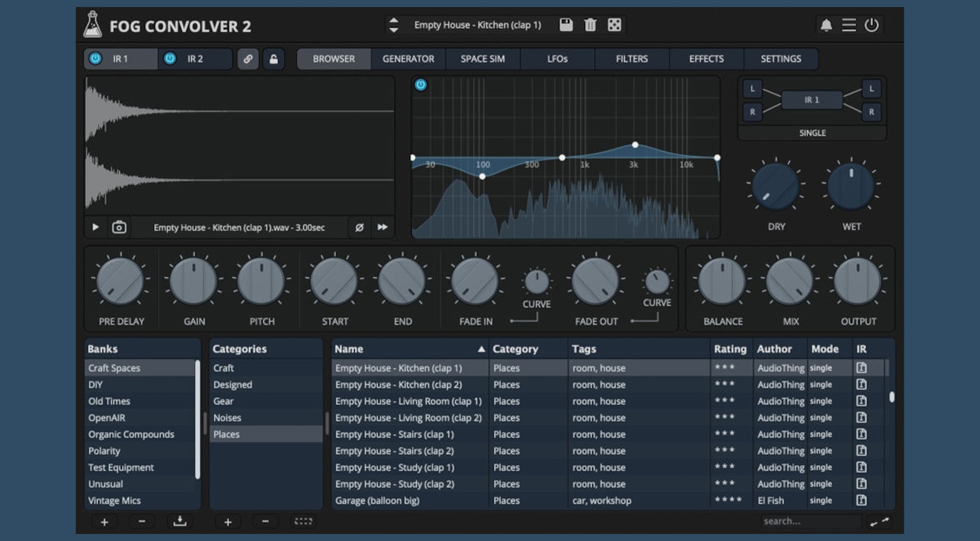980x541 pixels.
Task: Toggle IR 2 power button
Action: pos(170,59)
